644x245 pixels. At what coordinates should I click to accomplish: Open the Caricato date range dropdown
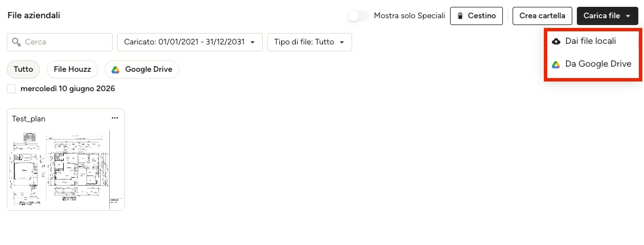click(190, 42)
